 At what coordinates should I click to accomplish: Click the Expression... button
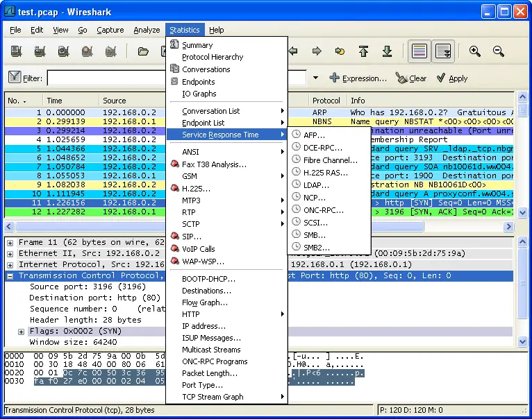coord(358,78)
